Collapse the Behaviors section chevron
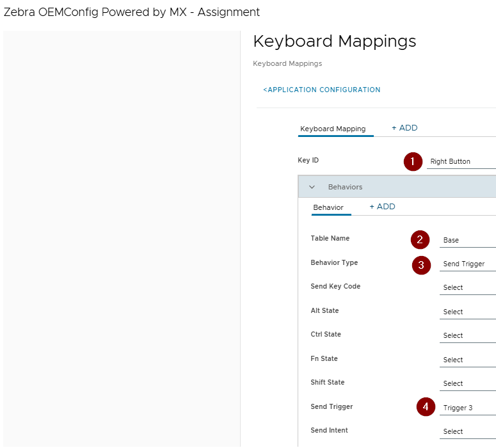Viewport: 496px width, 448px height. coord(312,187)
